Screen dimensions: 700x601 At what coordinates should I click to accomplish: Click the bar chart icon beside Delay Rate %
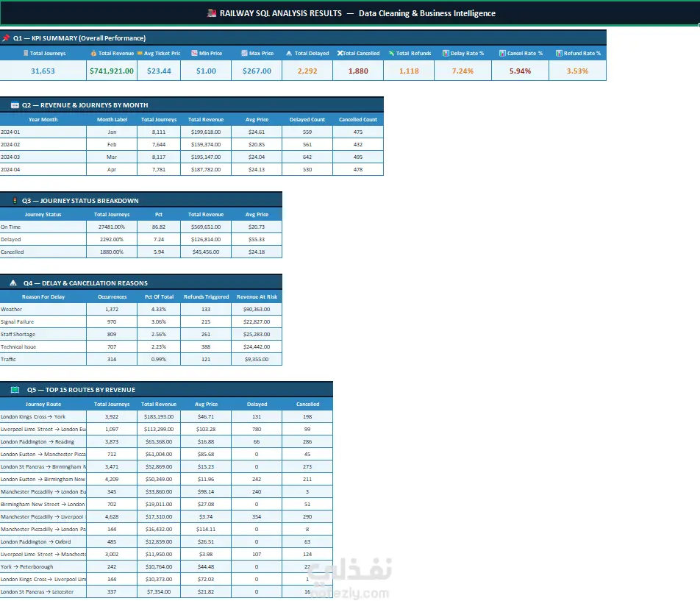pyautogui.click(x=446, y=53)
